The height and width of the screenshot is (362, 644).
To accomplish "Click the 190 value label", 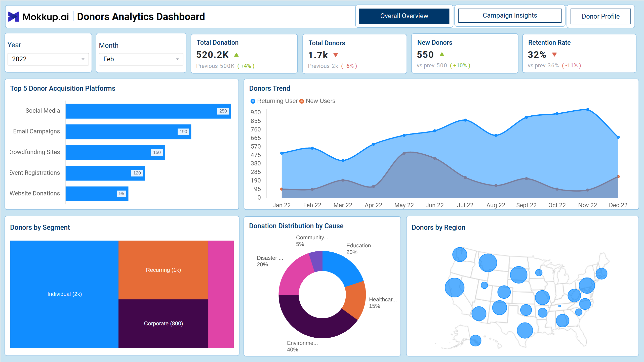I will (183, 132).
